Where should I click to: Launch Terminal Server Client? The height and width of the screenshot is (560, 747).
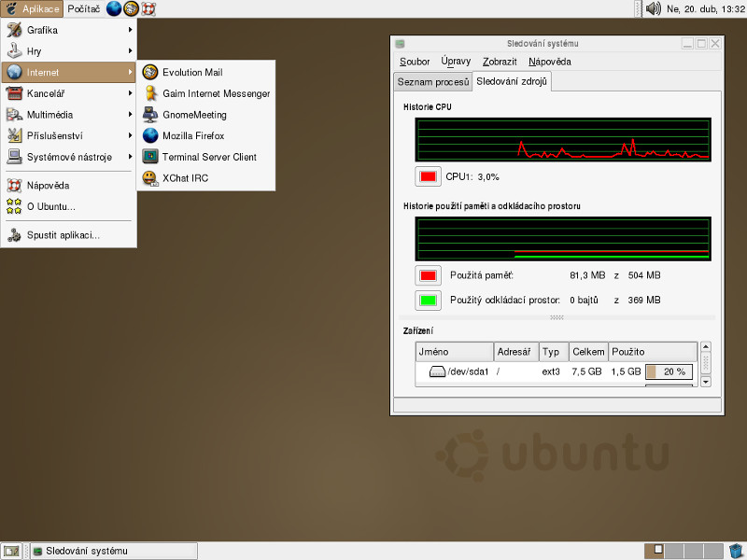point(205,157)
